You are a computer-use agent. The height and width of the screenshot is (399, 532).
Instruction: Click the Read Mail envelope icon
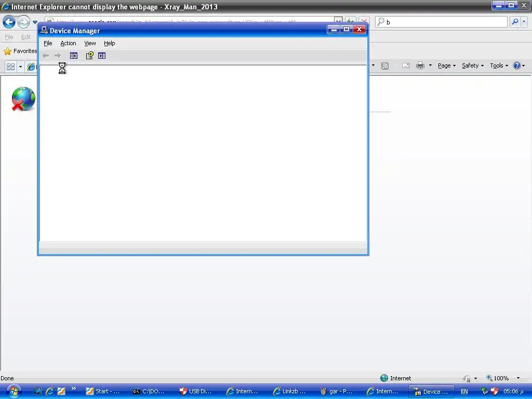[x=406, y=65]
